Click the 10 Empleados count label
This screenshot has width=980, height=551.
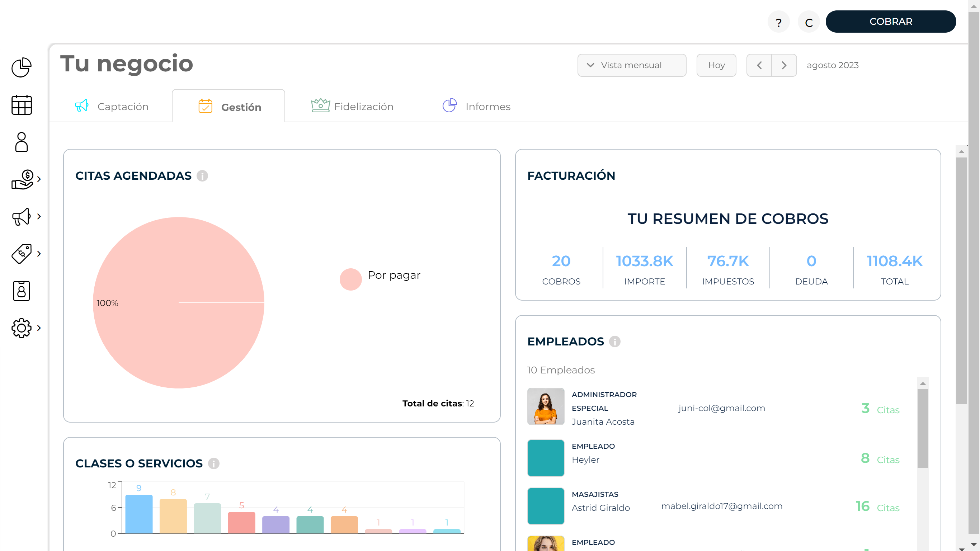(x=561, y=370)
